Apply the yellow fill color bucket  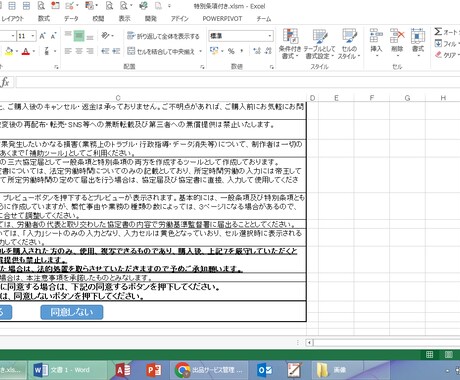pyautogui.click(x=9, y=51)
